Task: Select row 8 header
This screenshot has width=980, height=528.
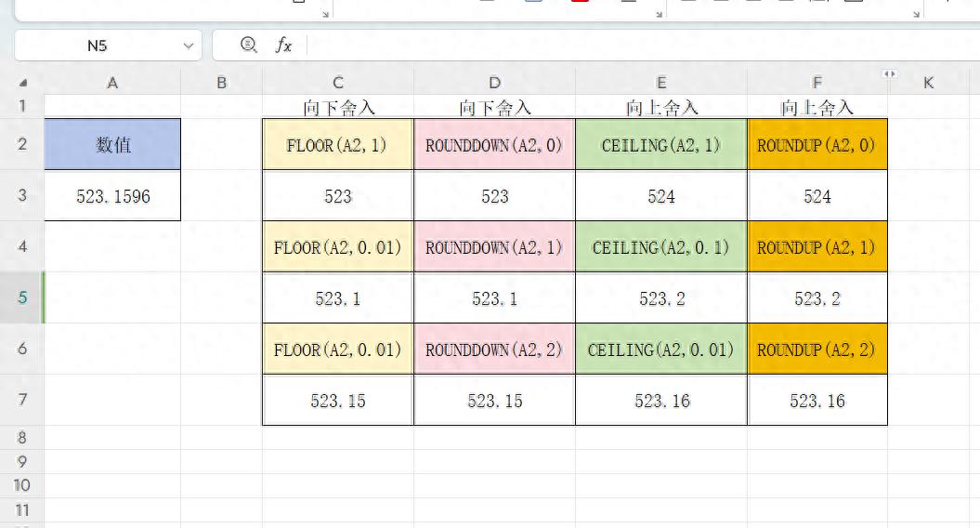Action: click(x=22, y=437)
